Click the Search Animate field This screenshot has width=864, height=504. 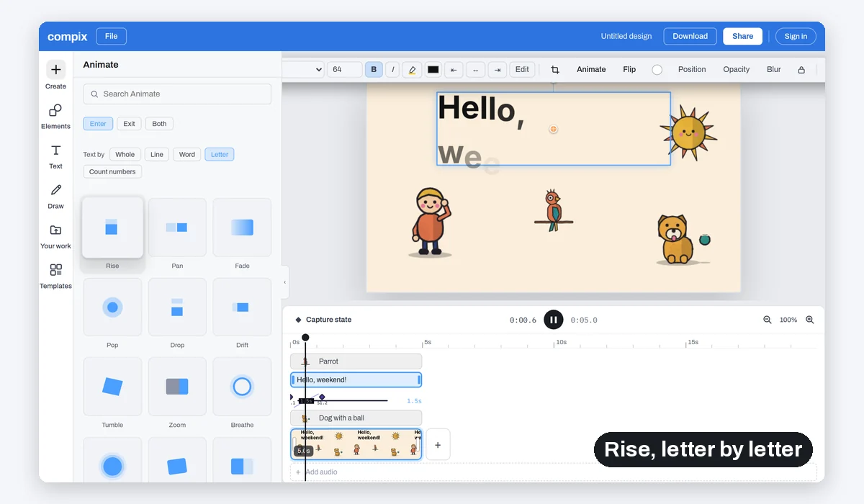click(177, 94)
